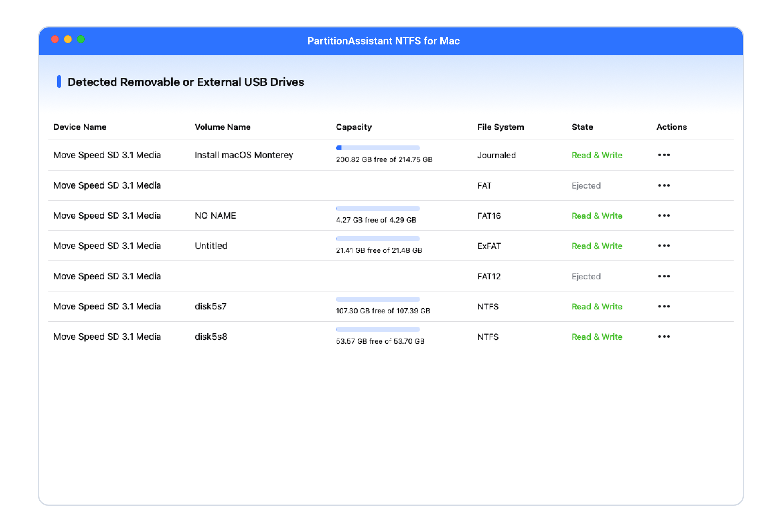Image resolution: width=782 pixels, height=532 pixels.
Task: Click capacity bar of disk5s8 volume
Action: 378,329
